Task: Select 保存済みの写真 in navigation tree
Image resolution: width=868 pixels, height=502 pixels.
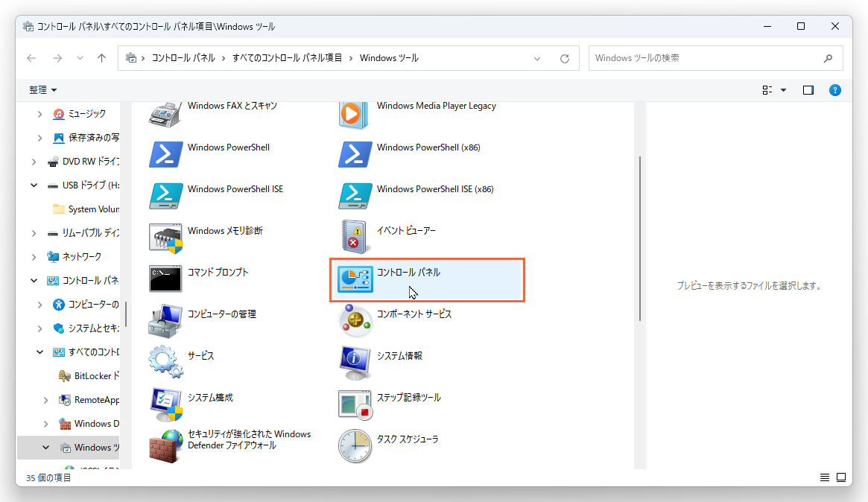Action: [86, 138]
